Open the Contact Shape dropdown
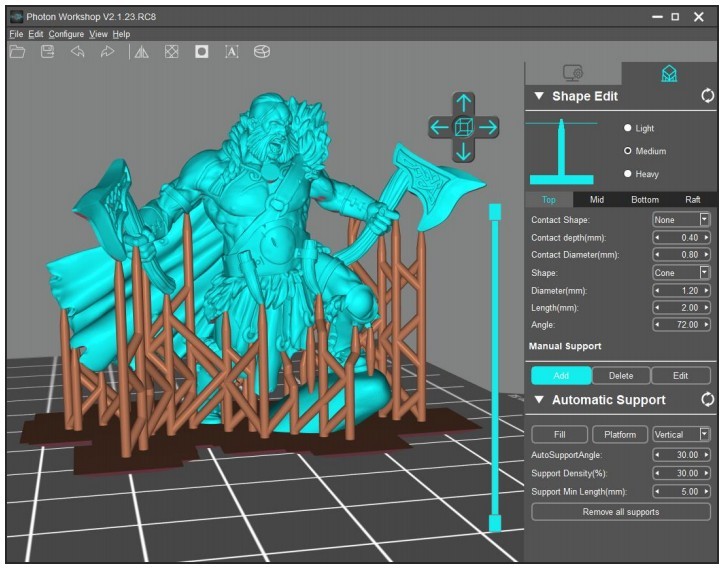 (x=681, y=219)
